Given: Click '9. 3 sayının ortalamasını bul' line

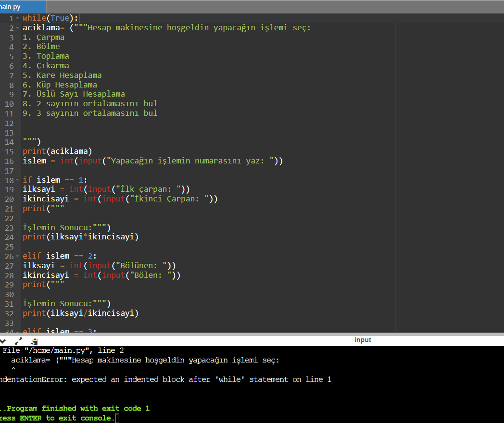Looking at the screenshot, I should (90, 113).
